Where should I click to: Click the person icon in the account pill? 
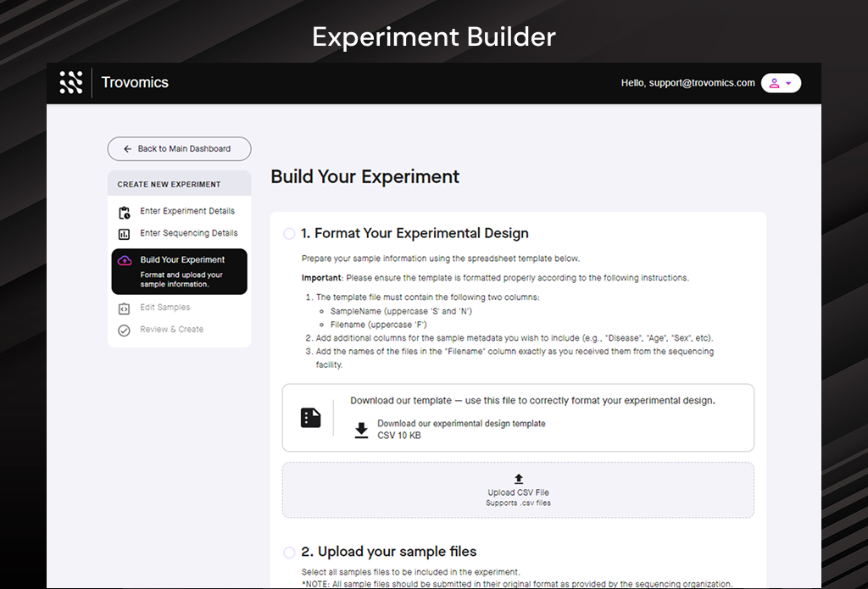pyautogui.click(x=776, y=82)
